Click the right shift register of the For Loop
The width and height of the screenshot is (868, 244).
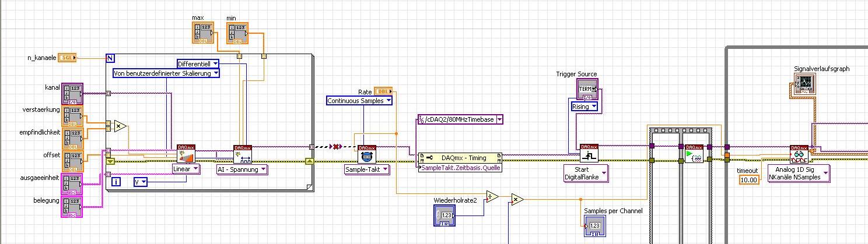pyautogui.click(x=310, y=161)
